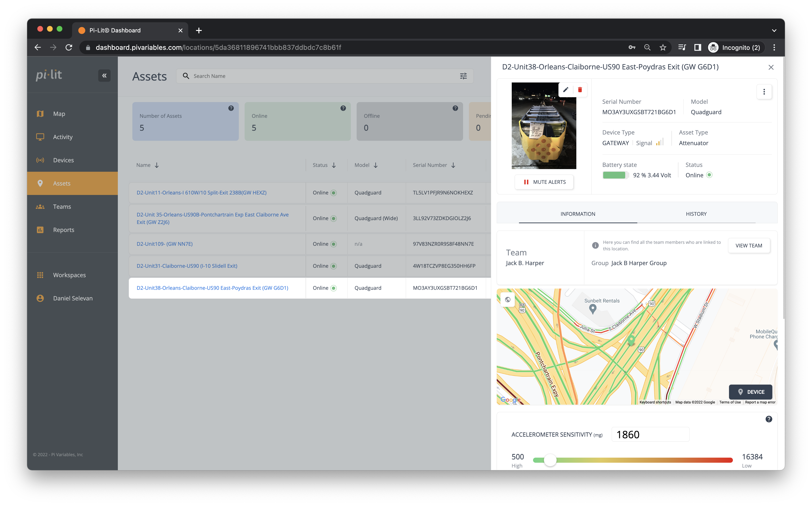This screenshot has width=812, height=506.
Task: Click the Search Name input field
Action: tap(321, 76)
